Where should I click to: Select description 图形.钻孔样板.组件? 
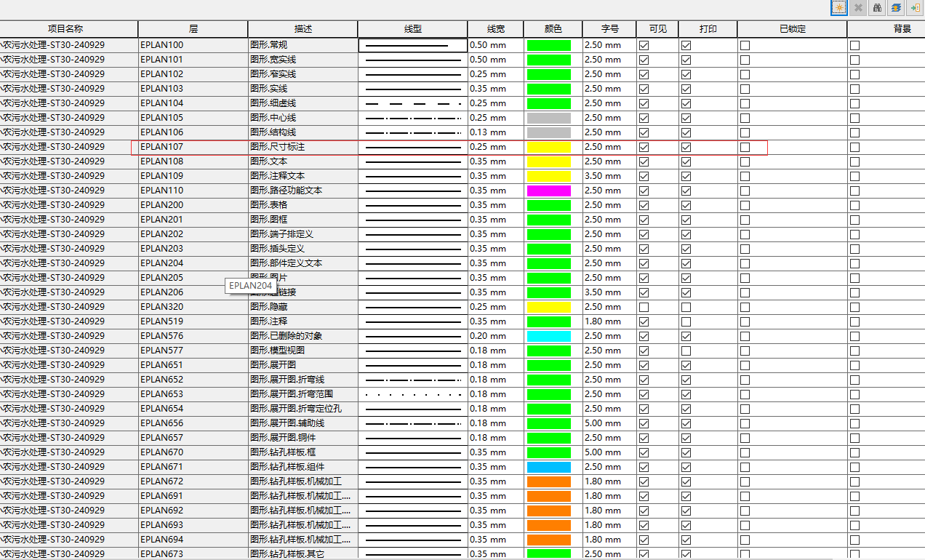pos(303,467)
